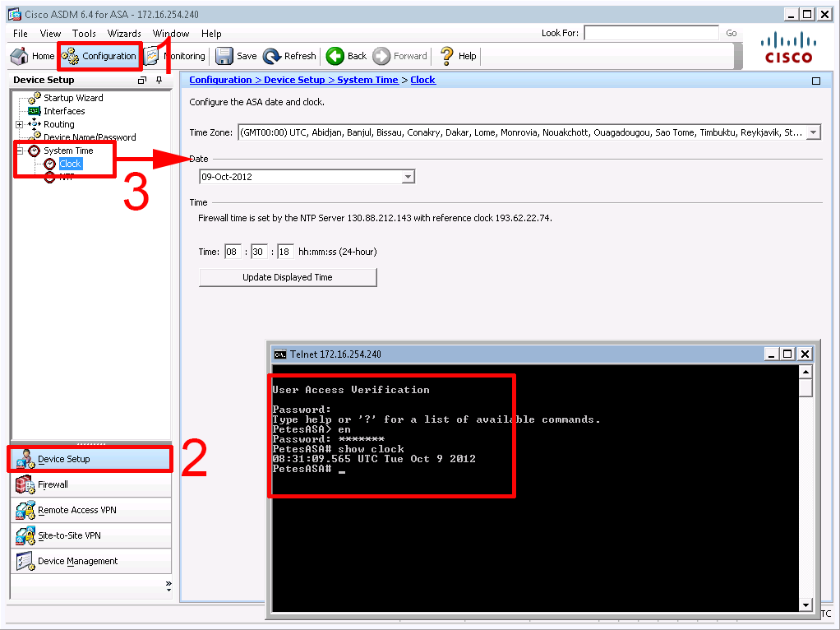Collapse the System Time tree node

(19, 151)
